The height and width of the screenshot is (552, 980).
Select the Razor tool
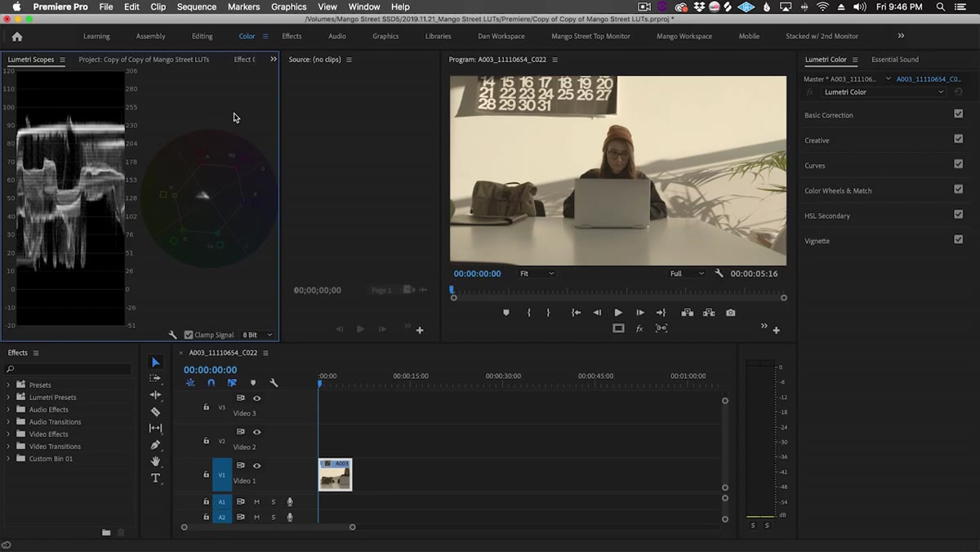click(x=156, y=412)
